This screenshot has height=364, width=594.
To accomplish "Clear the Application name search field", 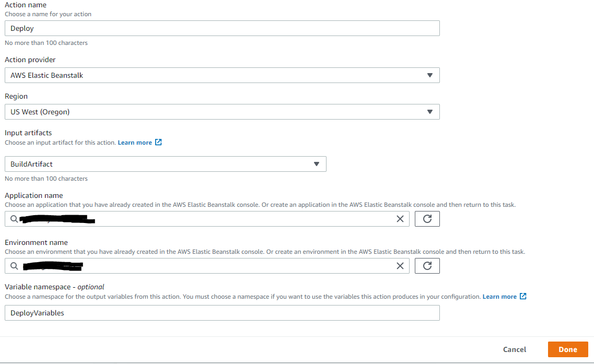I will [400, 219].
